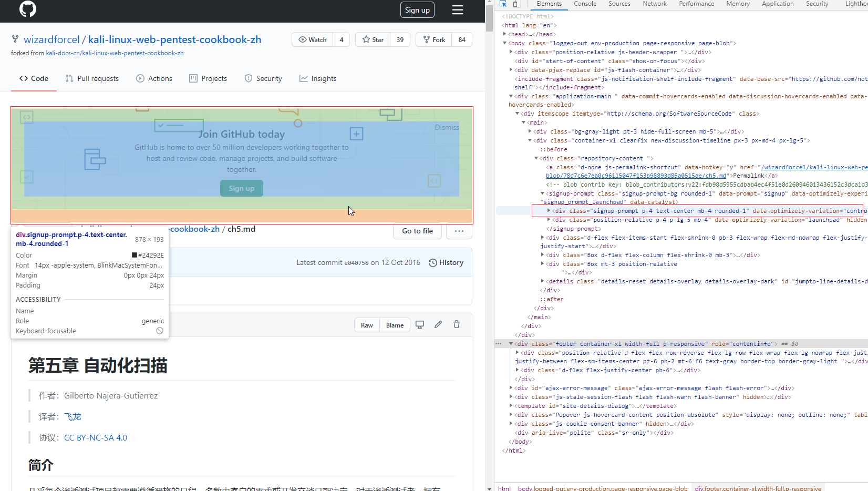This screenshot has height=491, width=868.
Task: Select the html breadcrumb in DevTools
Action: pyautogui.click(x=504, y=488)
